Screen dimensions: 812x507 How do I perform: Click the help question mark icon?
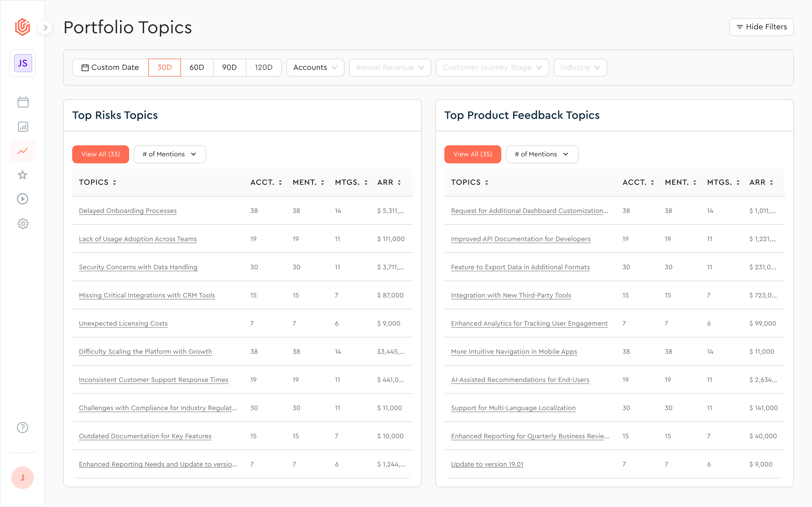click(x=23, y=428)
